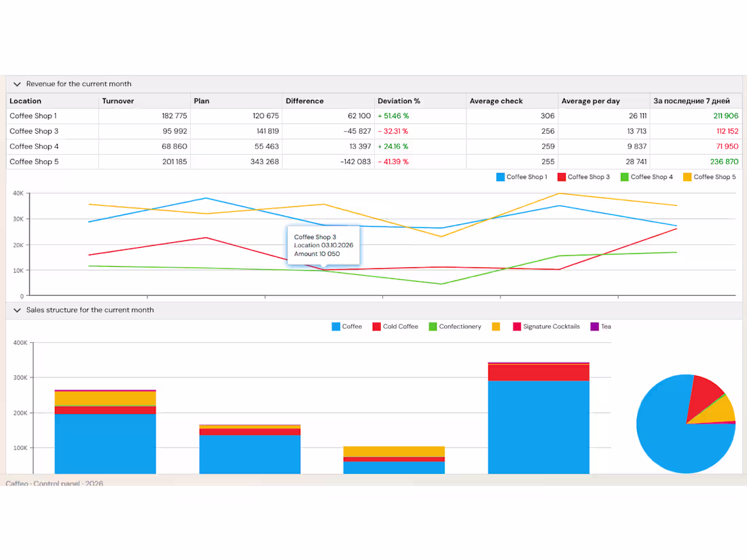This screenshot has width=747, height=560.
Task: Click the green Confectionery legend square
Action: click(x=433, y=326)
